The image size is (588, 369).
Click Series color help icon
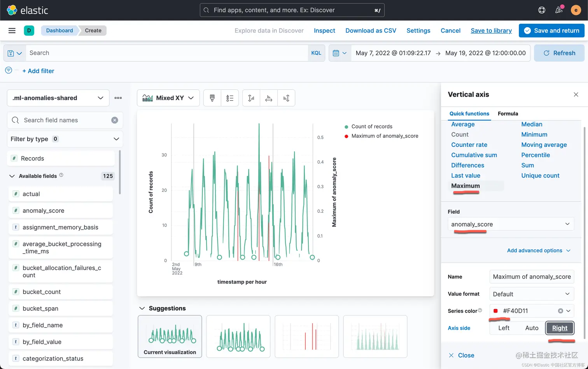[x=480, y=310]
